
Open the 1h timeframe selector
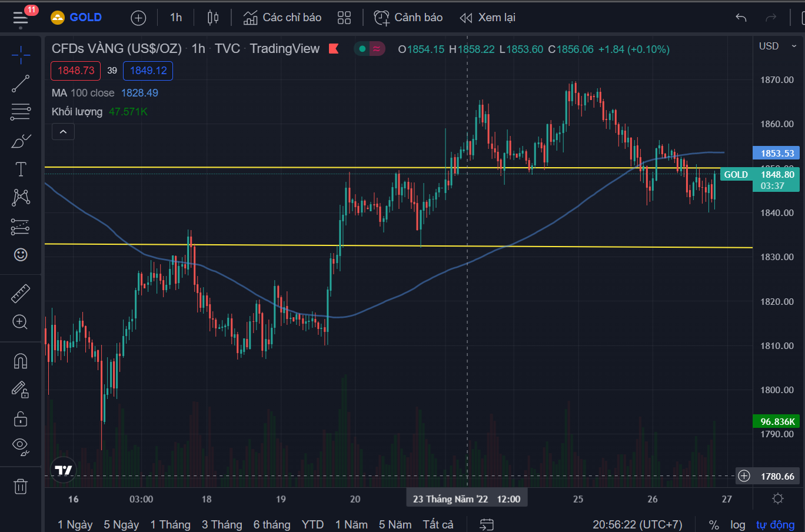pyautogui.click(x=176, y=18)
